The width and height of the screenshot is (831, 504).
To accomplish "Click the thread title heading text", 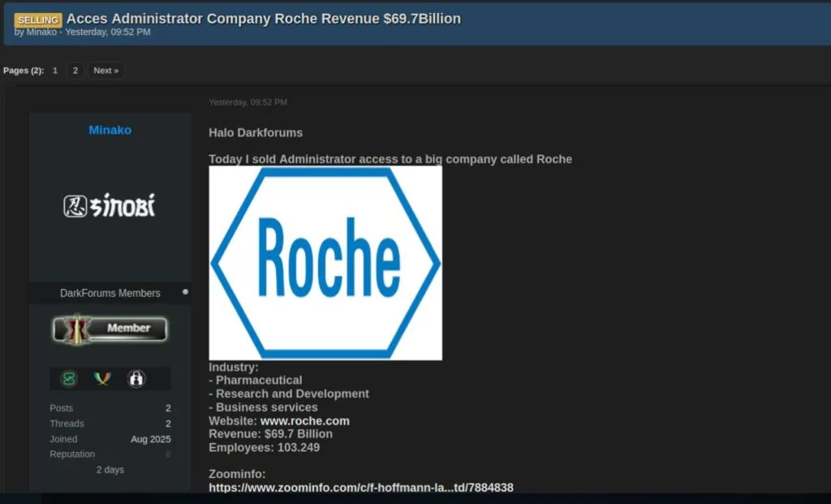I will click(263, 18).
